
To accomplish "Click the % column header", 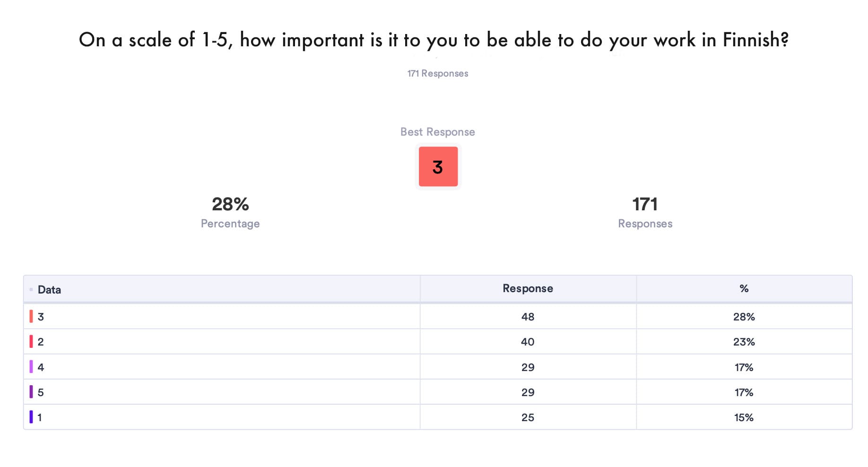I will tap(744, 288).
